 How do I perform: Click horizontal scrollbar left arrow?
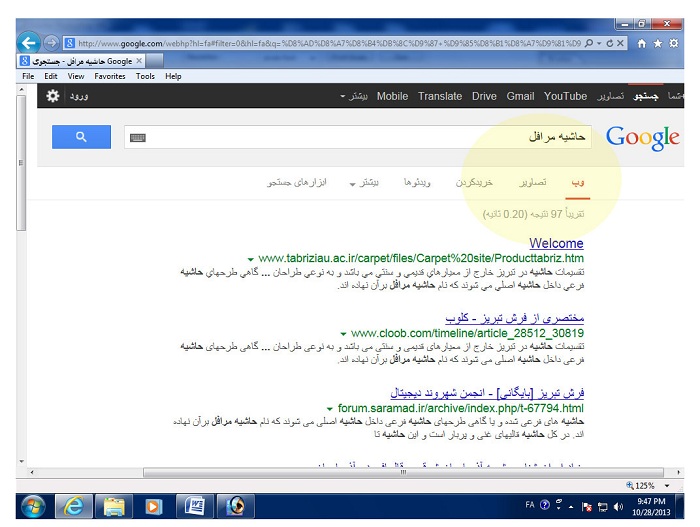tap(32, 472)
